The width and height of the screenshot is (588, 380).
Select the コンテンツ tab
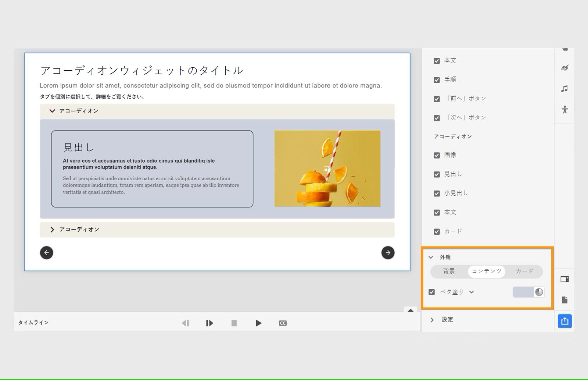pos(487,271)
